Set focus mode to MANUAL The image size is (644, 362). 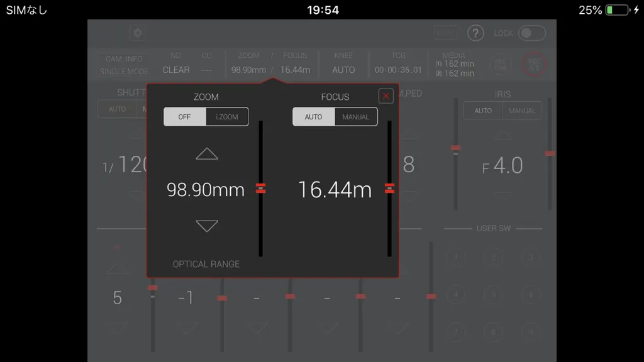pyautogui.click(x=356, y=117)
